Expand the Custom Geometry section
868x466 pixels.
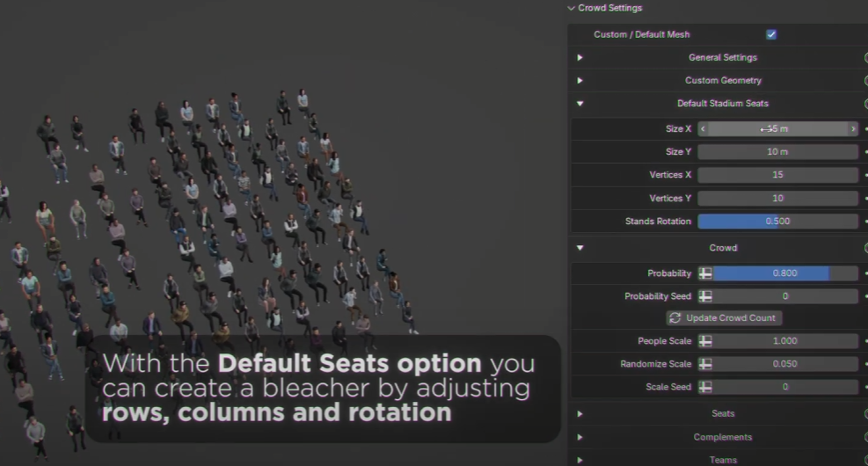pyautogui.click(x=580, y=81)
